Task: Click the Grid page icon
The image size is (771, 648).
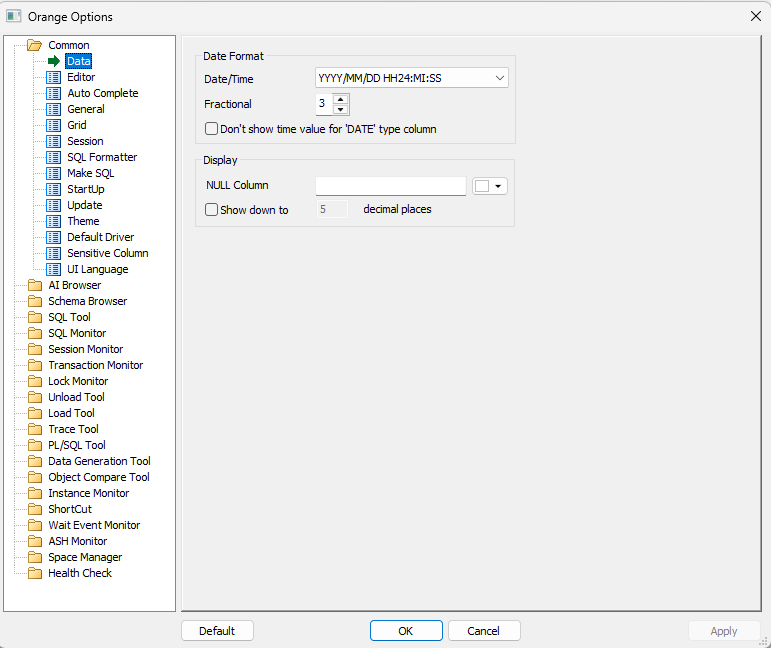Action: point(53,125)
